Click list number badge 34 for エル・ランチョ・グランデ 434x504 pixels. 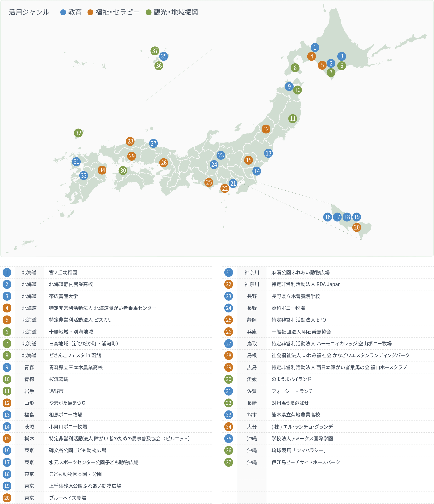[229, 427]
